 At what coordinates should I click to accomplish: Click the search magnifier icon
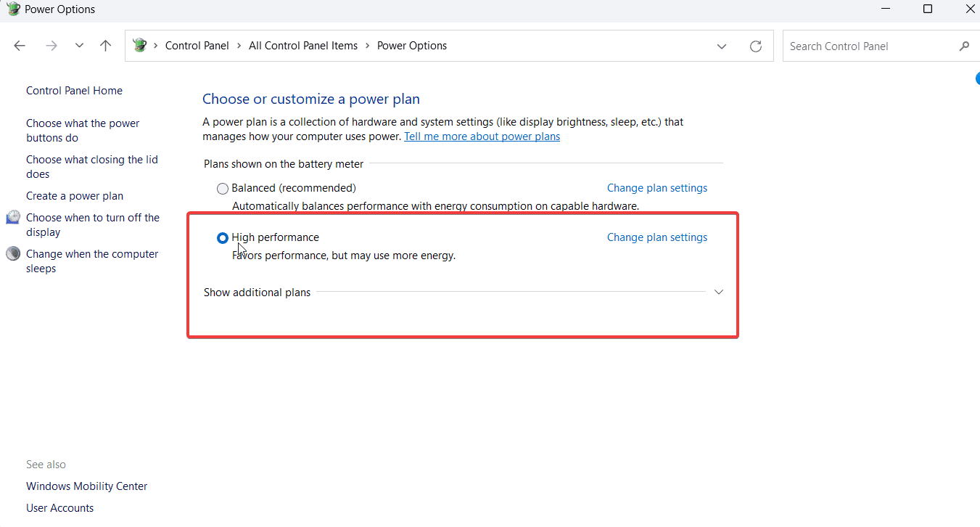(x=964, y=46)
